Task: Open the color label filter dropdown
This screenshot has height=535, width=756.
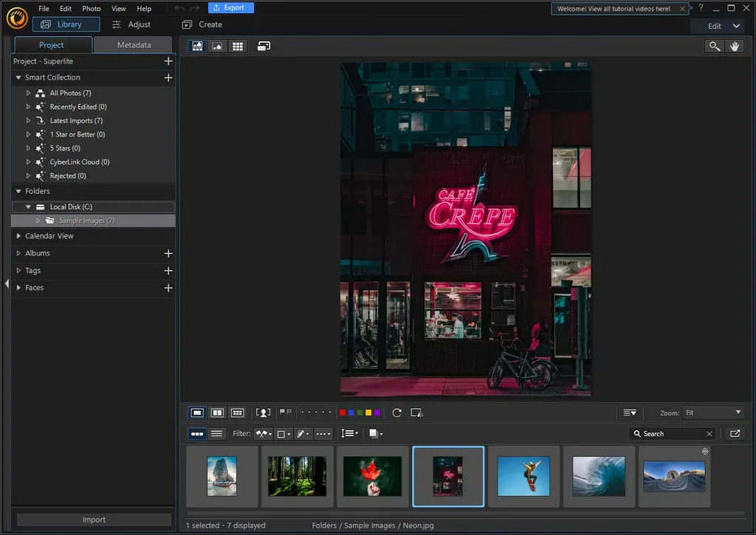Action: 283,434
